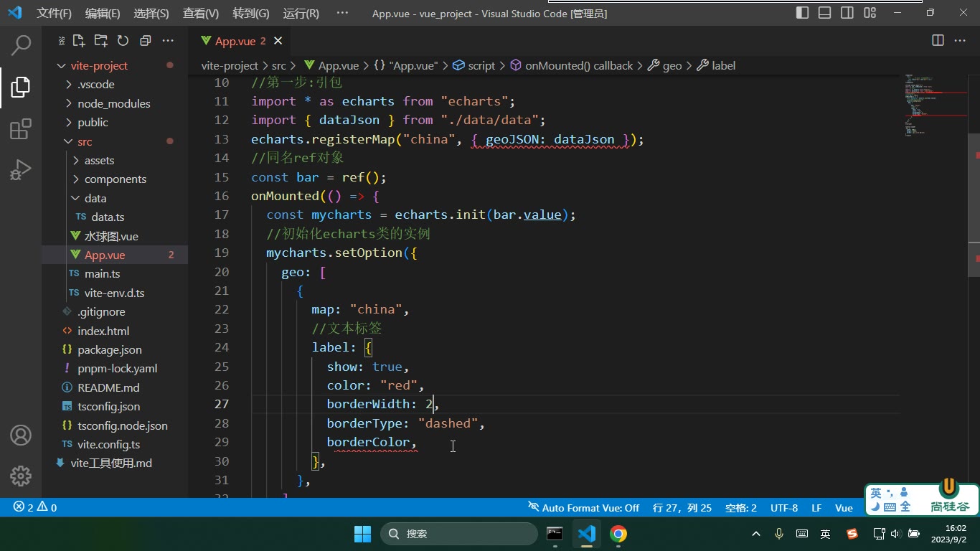This screenshot has width=980, height=551.
Task: Toggle the primary sidebar visibility
Action: [803, 13]
